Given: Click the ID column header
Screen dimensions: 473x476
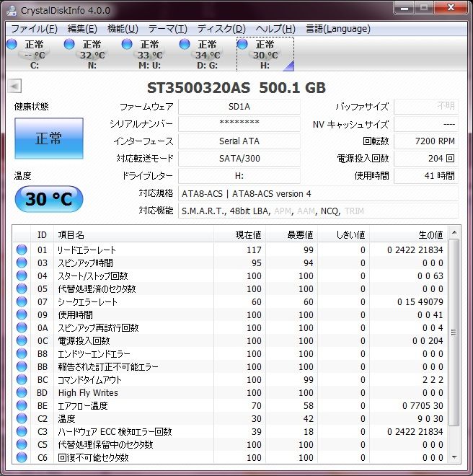Looking at the screenshot, I should 43,234.
